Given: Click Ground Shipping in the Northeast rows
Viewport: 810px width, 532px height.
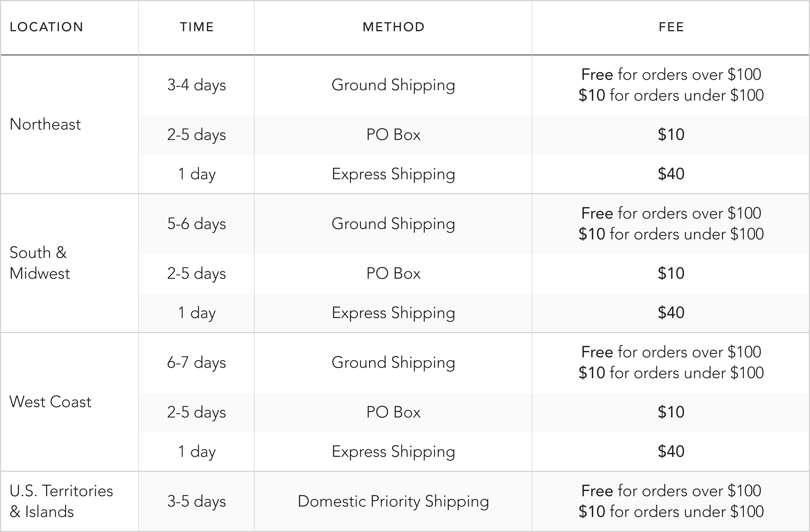Looking at the screenshot, I should click(393, 85).
